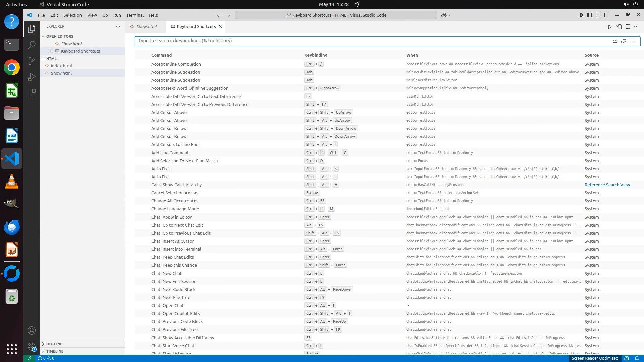Open Run and Debug view
The width and height of the screenshot is (644, 362).
click(x=31, y=77)
